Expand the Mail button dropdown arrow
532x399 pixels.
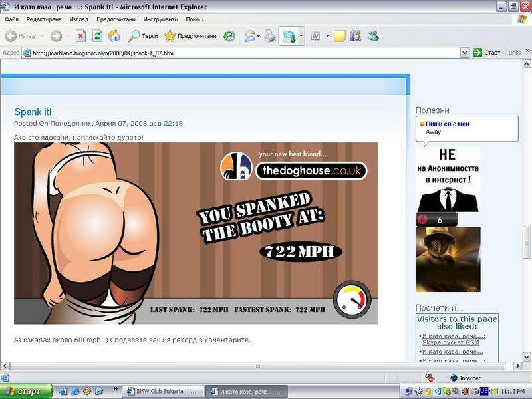(258, 36)
